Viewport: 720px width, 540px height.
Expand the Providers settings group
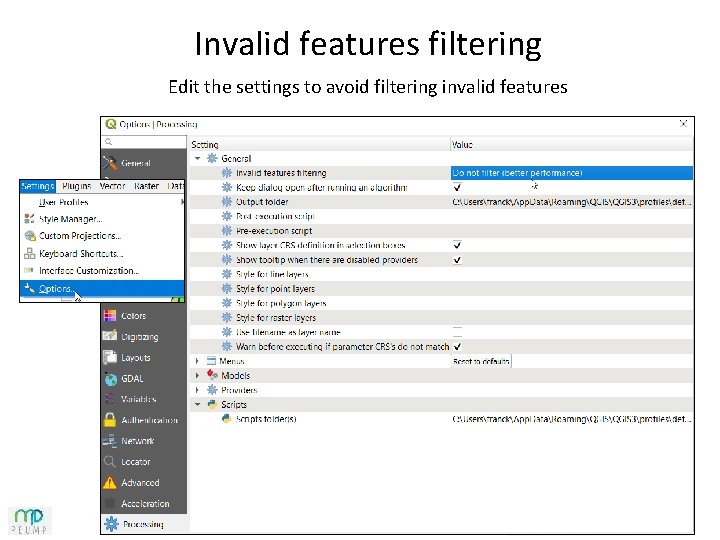click(197, 390)
